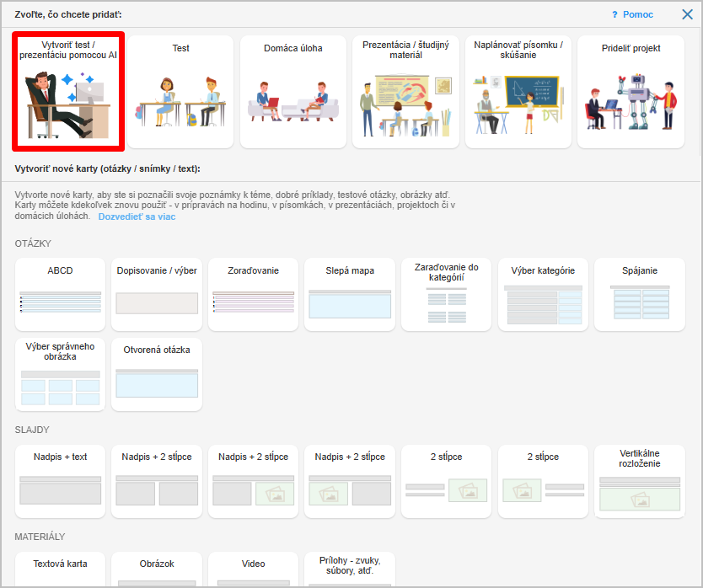Create an ABCD question card

(60, 294)
